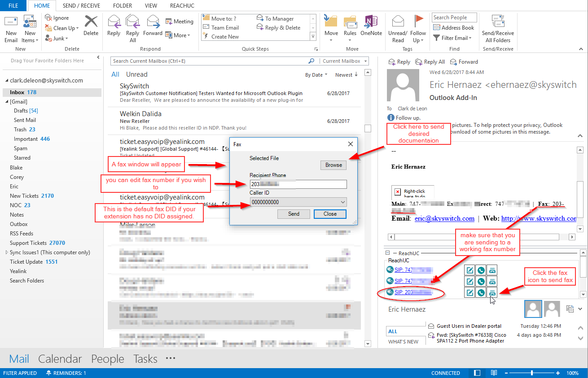Run Send/Receive All Folders
Image resolution: width=588 pixels, height=378 pixels.
[x=498, y=29]
